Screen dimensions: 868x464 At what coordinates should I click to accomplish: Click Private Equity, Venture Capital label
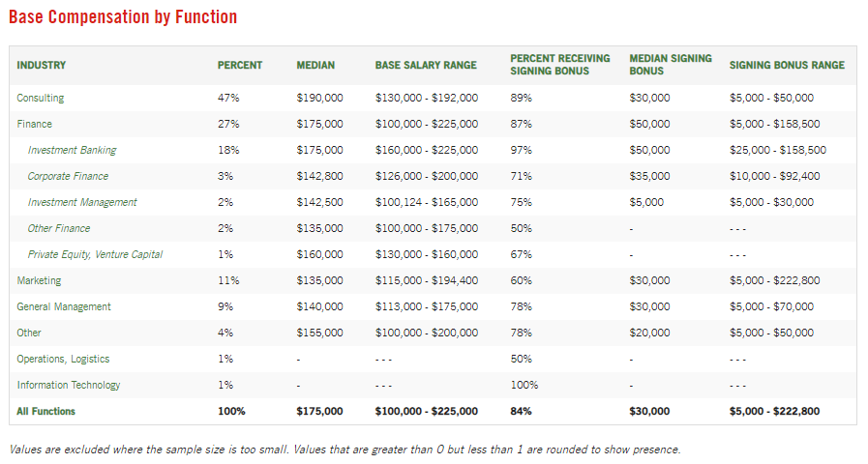click(95, 254)
